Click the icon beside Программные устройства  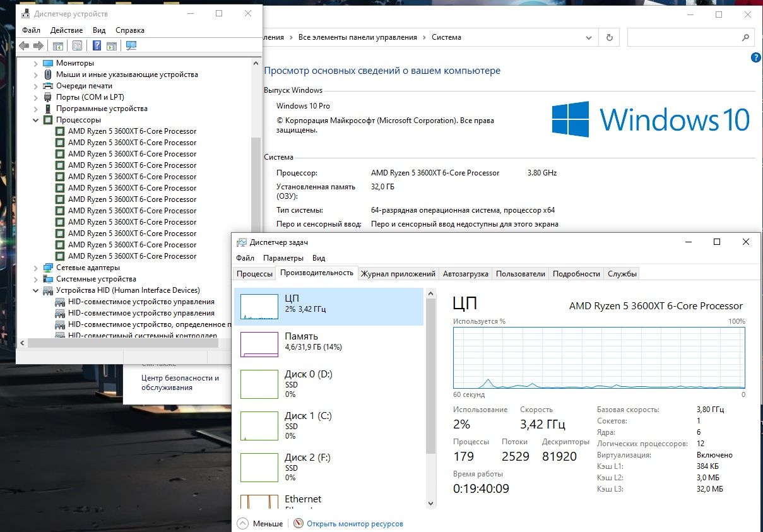[x=48, y=109]
